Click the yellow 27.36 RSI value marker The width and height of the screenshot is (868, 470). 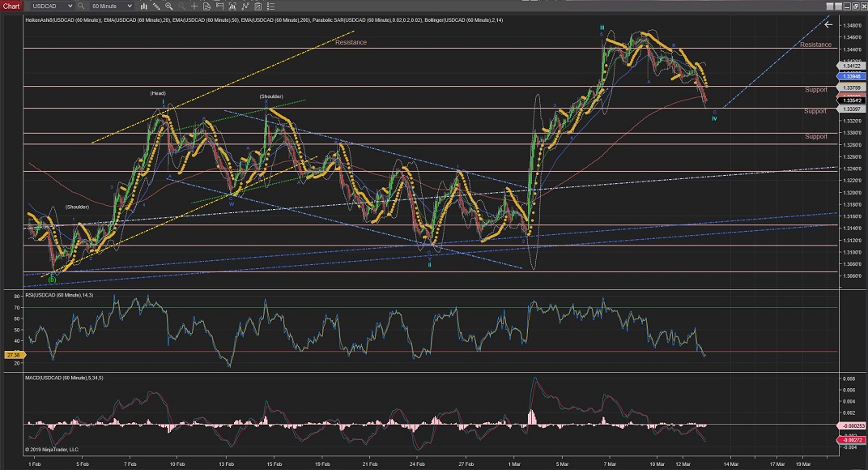tap(12, 355)
